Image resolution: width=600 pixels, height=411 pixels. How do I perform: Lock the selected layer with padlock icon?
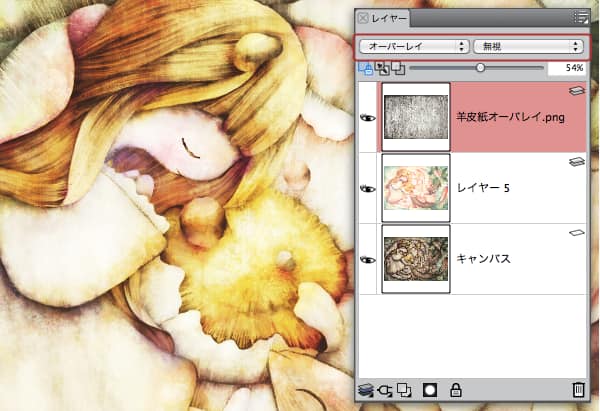pyautogui.click(x=456, y=390)
